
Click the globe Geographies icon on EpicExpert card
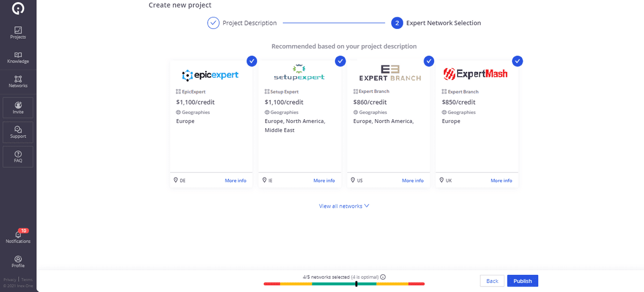coord(178,112)
